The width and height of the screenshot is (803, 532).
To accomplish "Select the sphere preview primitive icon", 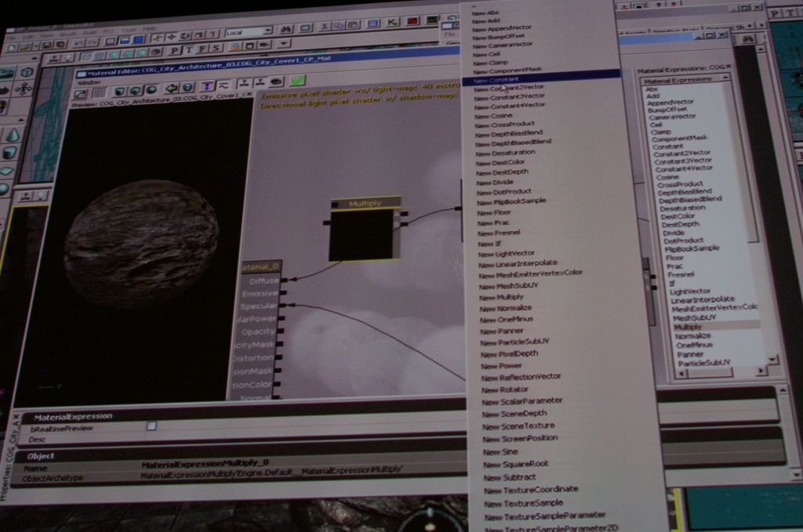I will coord(151,90).
